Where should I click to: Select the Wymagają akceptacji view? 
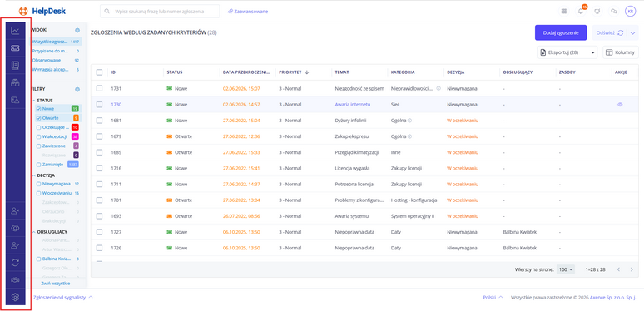56,70
